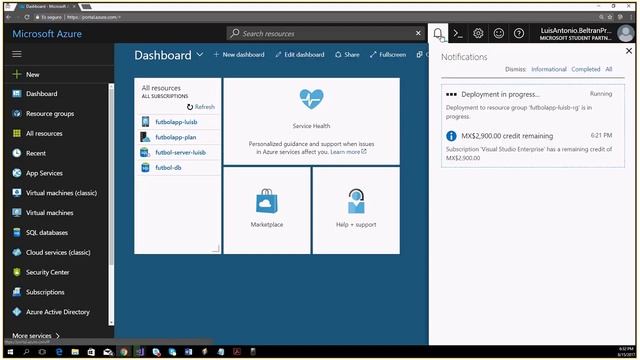This screenshot has height=360, width=640.
Task: Select Virtual machines in sidebar
Action: click(x=50, y=213)
